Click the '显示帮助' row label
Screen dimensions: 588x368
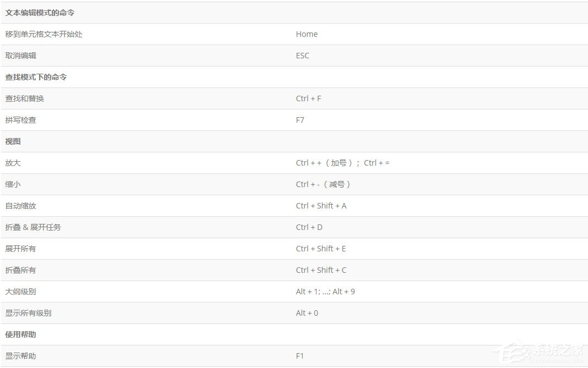click(x=21, y=356)
